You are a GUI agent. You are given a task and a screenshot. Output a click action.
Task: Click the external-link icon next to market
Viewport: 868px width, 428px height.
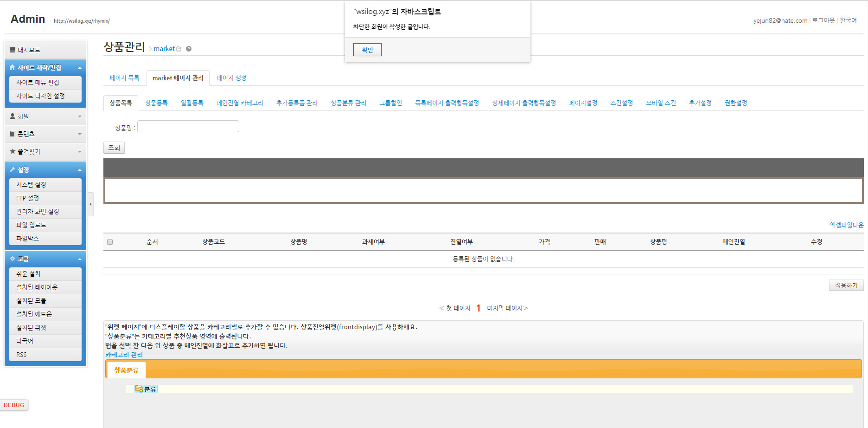[179, 49]
